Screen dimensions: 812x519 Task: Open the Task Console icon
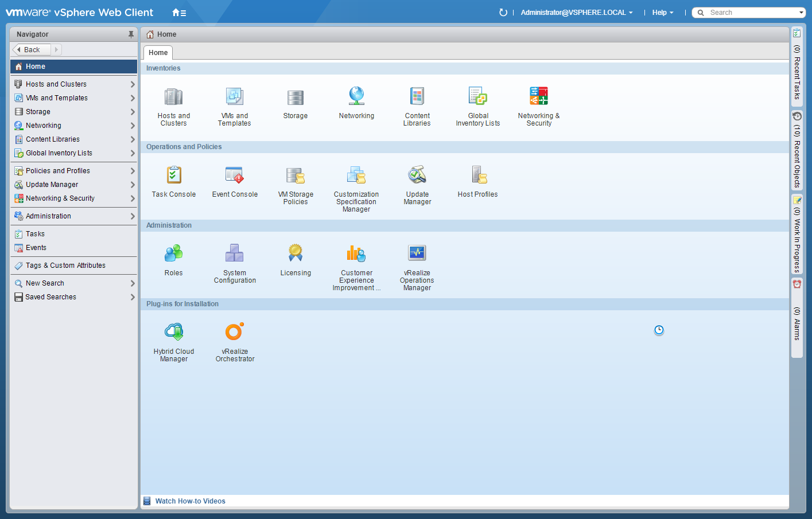click(x=173, y=175)
